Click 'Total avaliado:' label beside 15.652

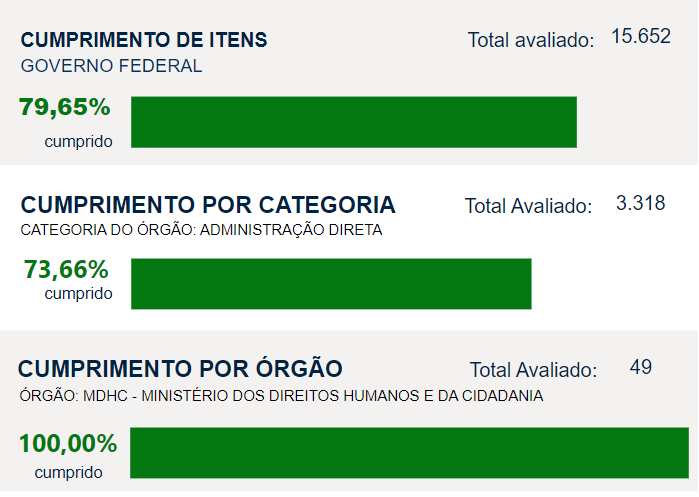531,40
